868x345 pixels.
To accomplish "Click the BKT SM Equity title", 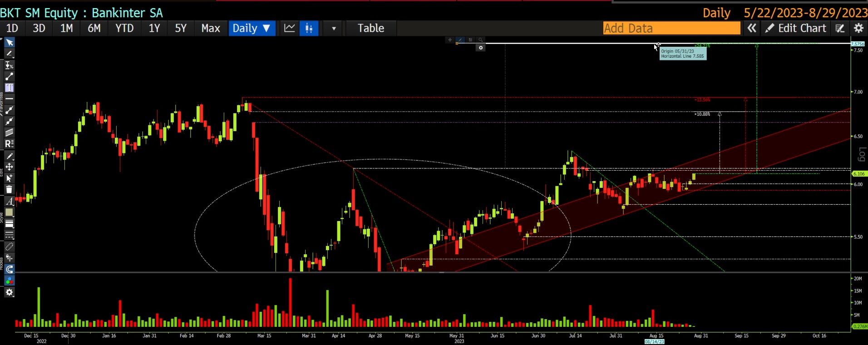I will click(x=81, y=13).
